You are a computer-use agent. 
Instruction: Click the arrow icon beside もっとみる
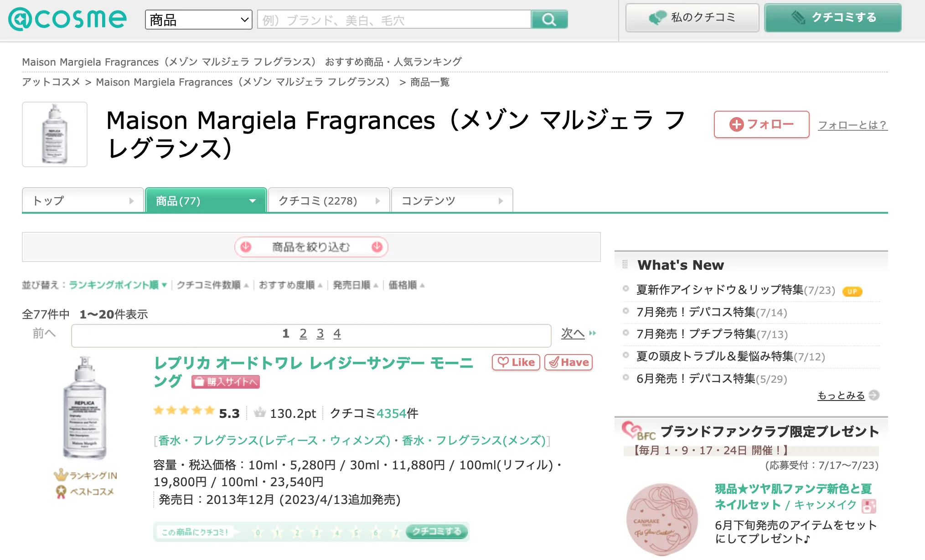(874, 395)
